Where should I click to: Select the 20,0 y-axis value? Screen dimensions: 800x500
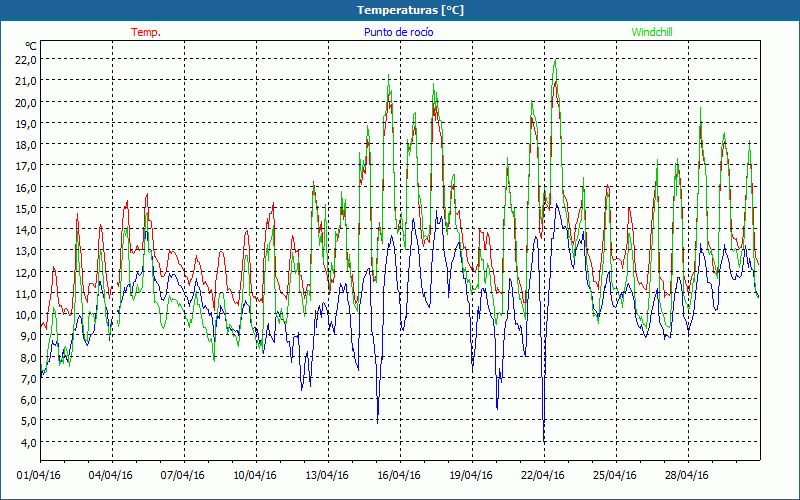27,102
